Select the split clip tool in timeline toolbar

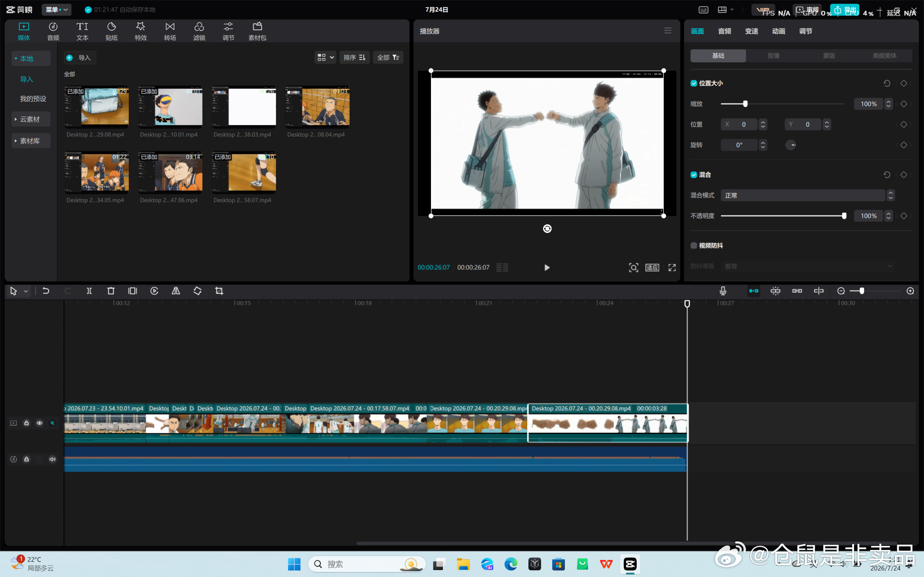tap(89, 291)
